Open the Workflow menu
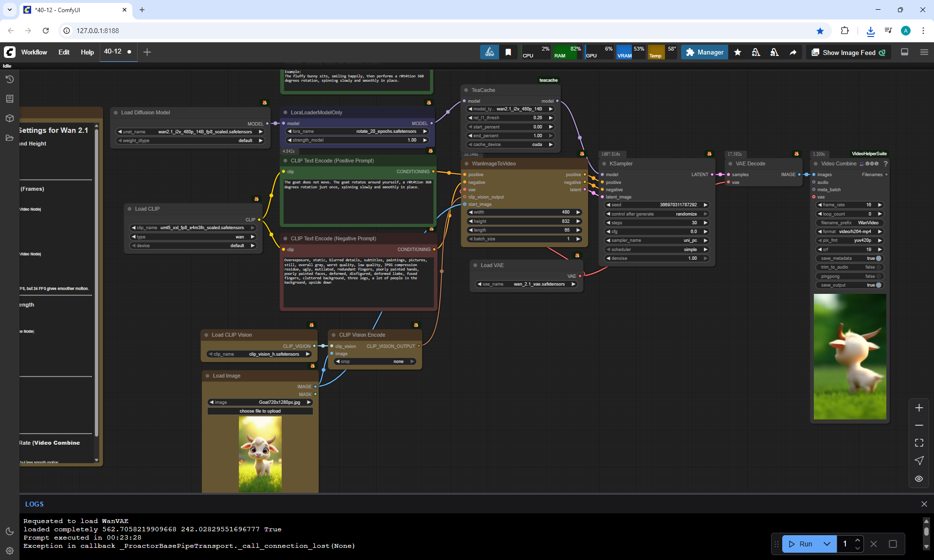Image resolution: width=934 pixels, height=560 pixels. click(x=34, y=52)
